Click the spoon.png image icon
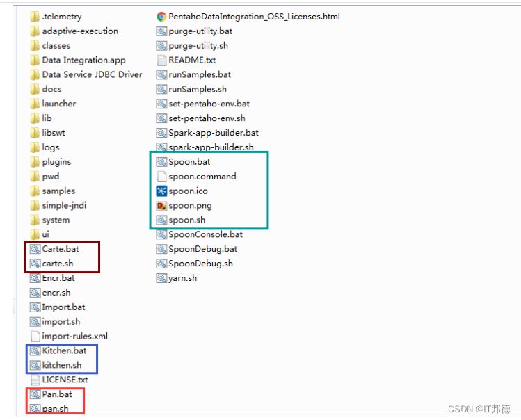 161,206
